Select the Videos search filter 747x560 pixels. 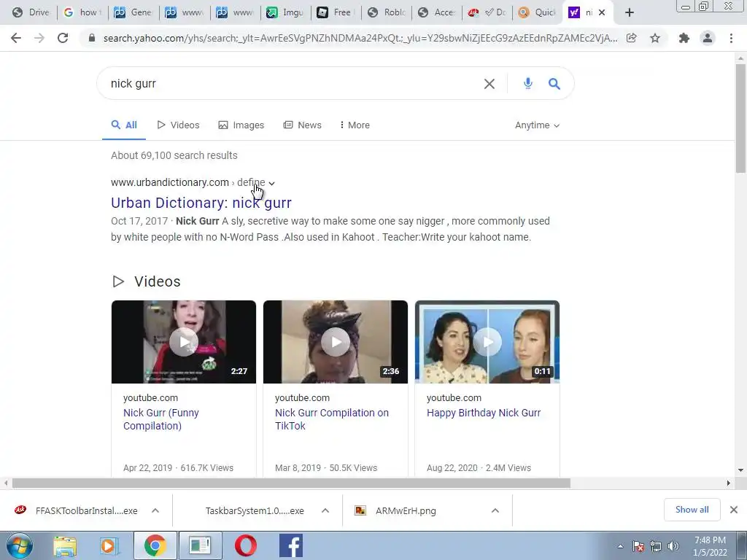pyautogui.click(x=178, y=125)
